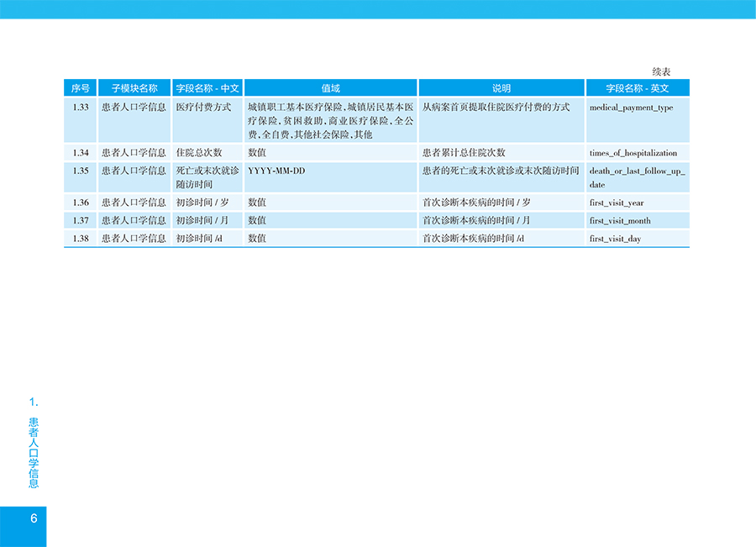Select serial number 1.34 cell
Image resolution: width=756 pixels, height=547 pixels.
click(81, 153)
